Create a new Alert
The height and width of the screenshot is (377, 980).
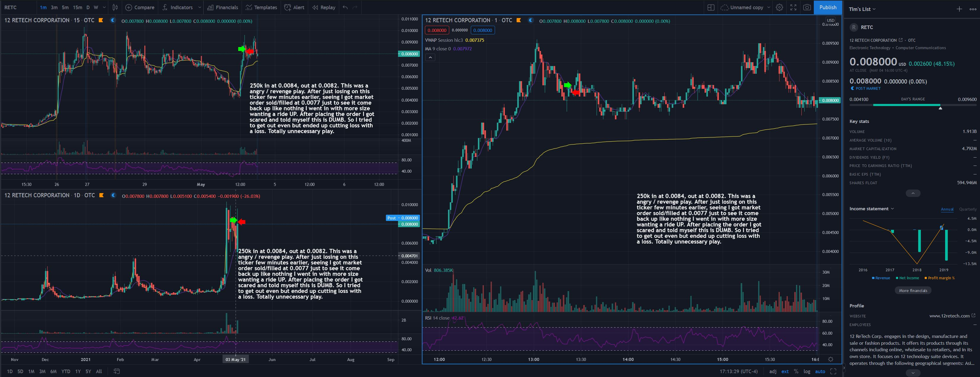tap(295, 7)
